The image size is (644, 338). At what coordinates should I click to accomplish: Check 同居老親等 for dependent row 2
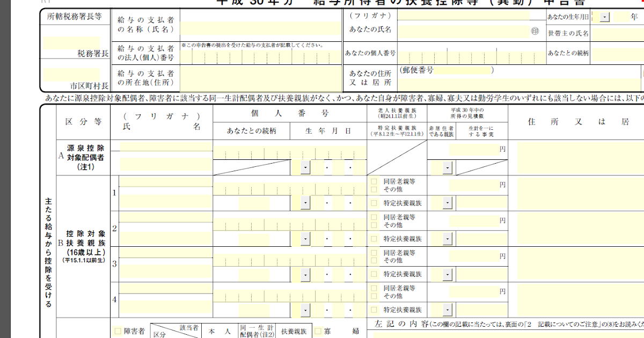coord(374,217)
